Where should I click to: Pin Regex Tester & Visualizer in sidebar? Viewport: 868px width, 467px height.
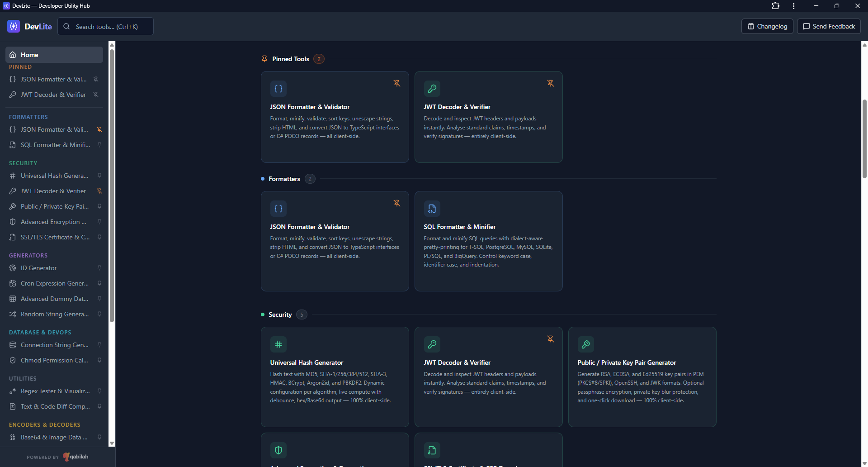click(99, 391)
